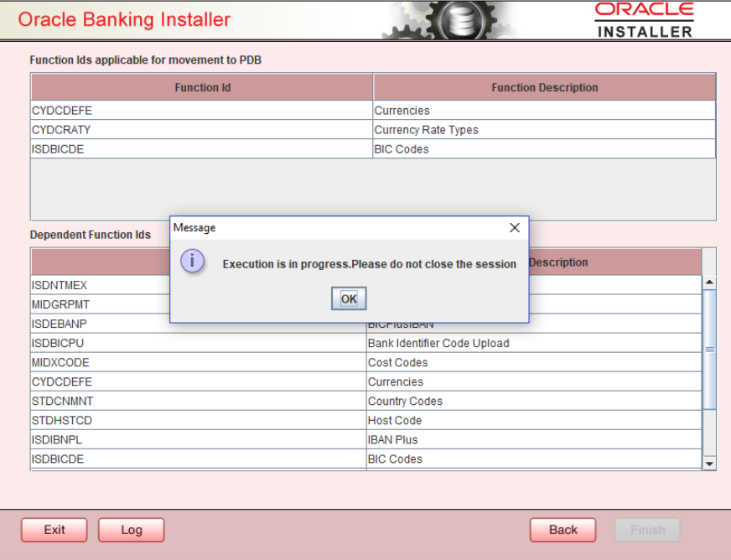Click scrollbar down arrow in Dependent Function Ids
The width and height of the screenshot is (731, 560).
click(709, 464)
